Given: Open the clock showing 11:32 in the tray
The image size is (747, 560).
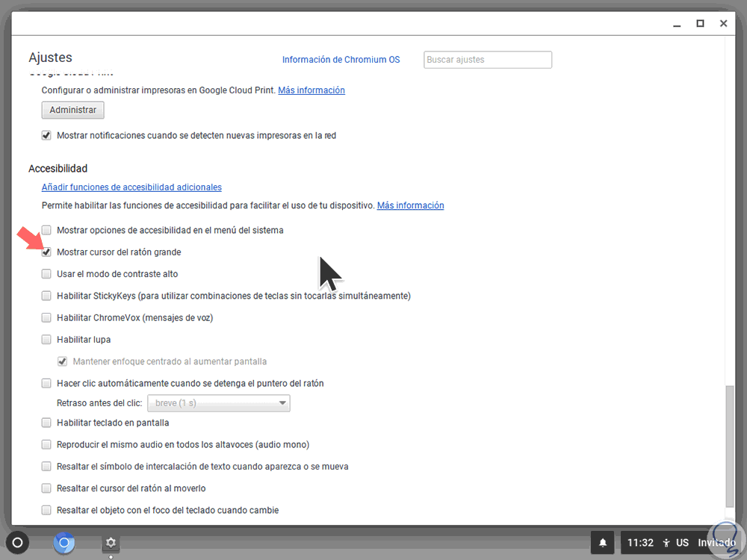Looking at the screenshot, I should [x=640, y=543].
